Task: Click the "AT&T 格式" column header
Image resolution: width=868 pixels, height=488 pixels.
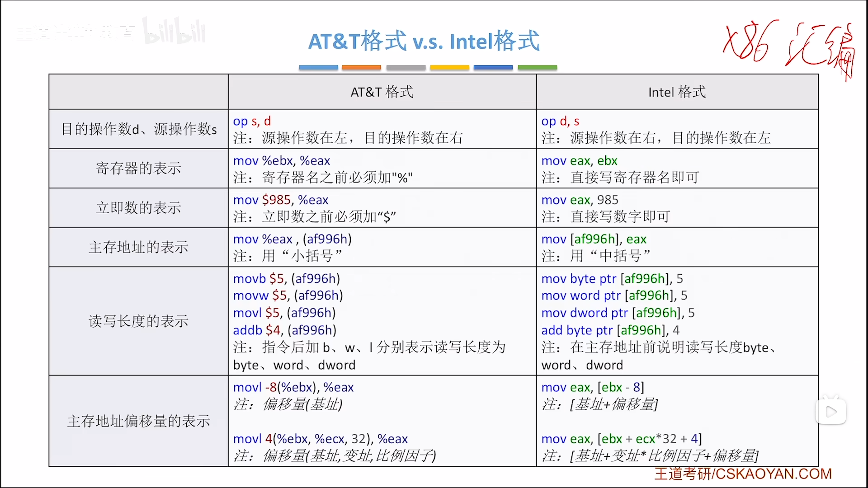Action: 382,92
